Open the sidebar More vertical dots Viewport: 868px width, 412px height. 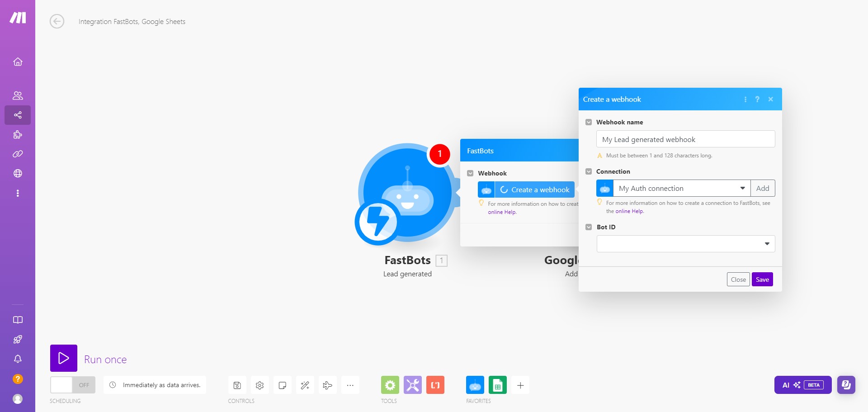(x=18, y=193)
